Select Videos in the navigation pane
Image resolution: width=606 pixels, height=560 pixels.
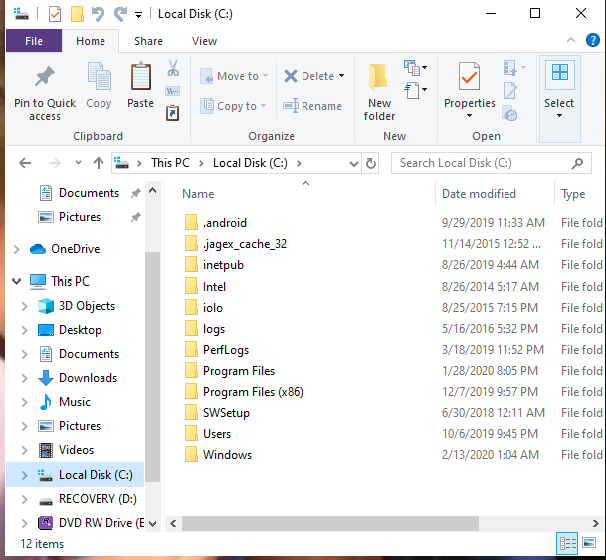76,450
